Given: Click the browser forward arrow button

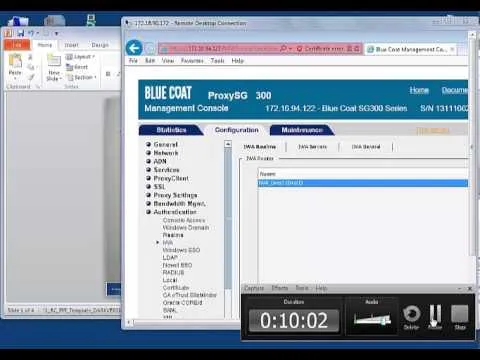Looking at the screenshot, I should click(x=151, y=49).
